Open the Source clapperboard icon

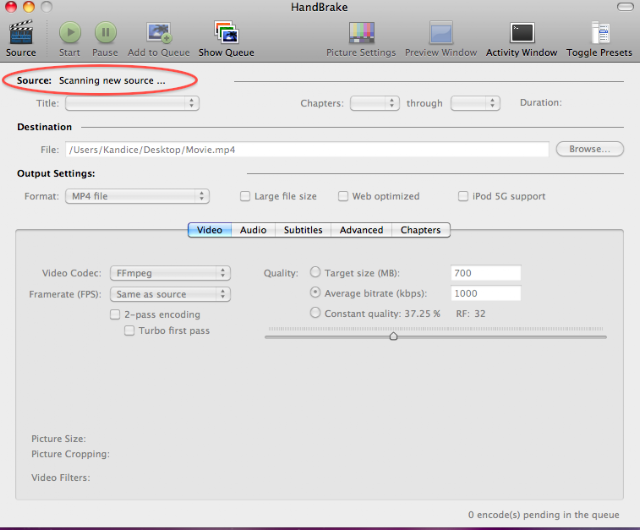(21, 32)
